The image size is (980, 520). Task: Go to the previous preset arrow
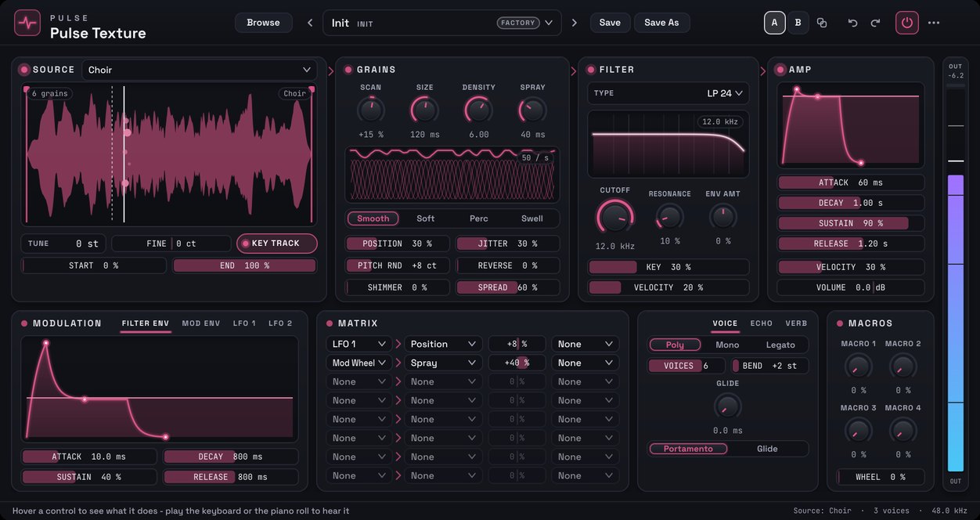pos(310,23)
